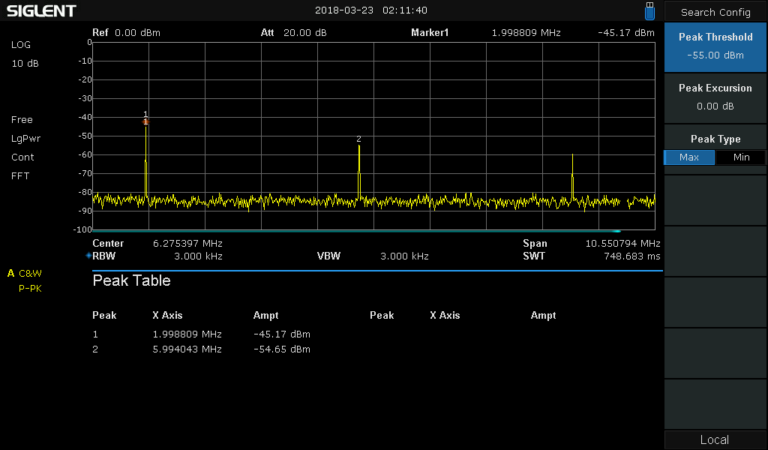Open the Peak Excursion setting
Screen dimensions: 768x450
click(715, 97)
